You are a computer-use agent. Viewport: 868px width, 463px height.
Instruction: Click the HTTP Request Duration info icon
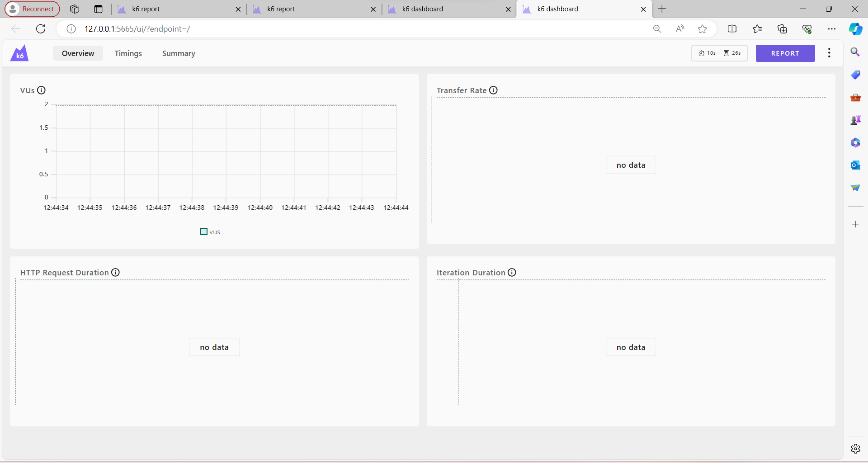click(x=115, y=272)
